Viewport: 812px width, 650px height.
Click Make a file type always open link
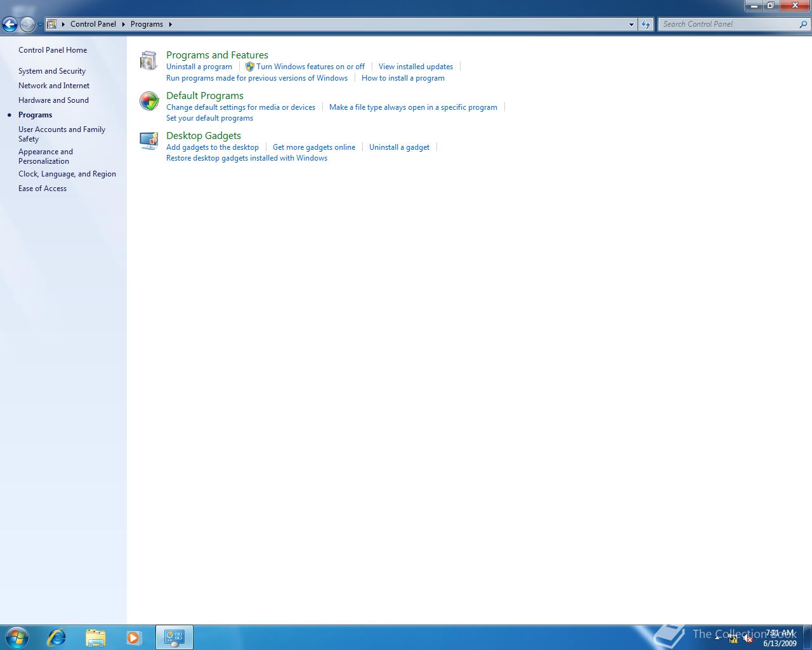tap(413, 107)
